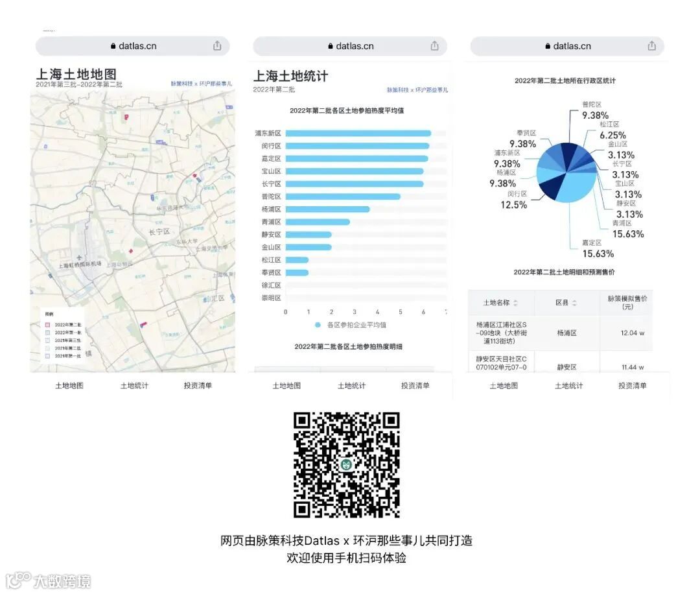The width and height of the screenshot is (700, 594).
Task: Click the lock icon beside datlas.cn on the map screen
Action: [113, 46]
